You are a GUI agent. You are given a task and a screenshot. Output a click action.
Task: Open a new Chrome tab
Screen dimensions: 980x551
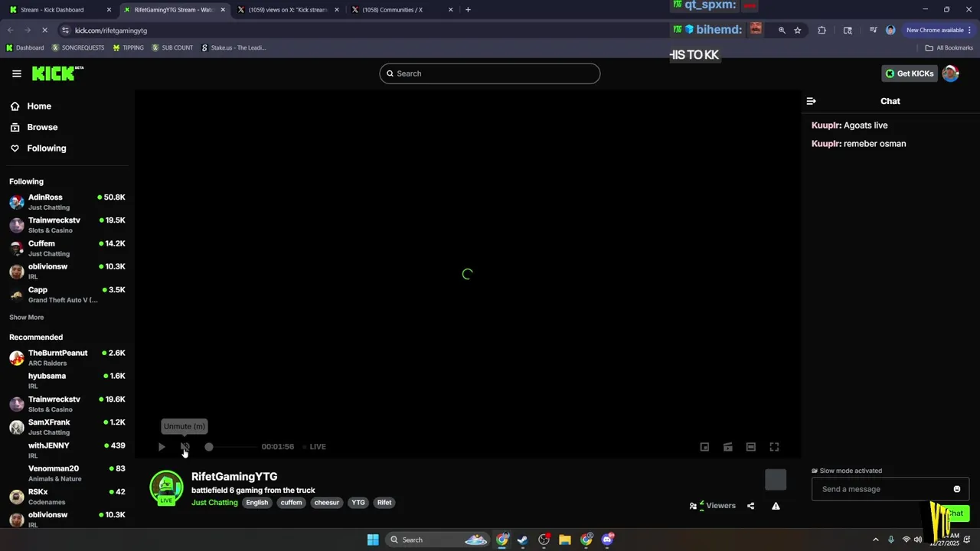tap(468, 10)
